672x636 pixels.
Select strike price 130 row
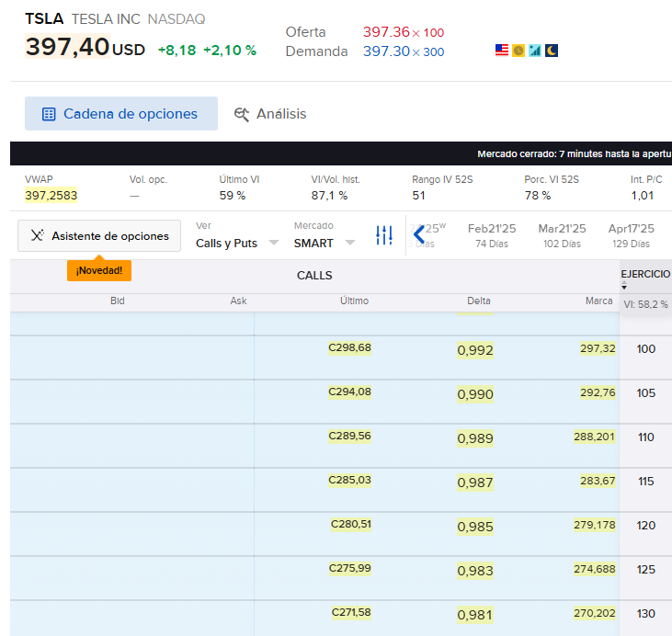(646, 614)
